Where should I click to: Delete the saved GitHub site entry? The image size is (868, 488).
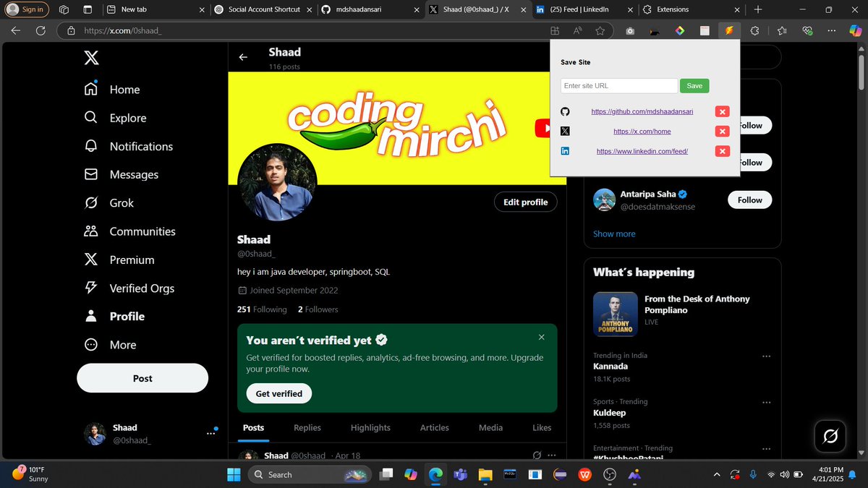tap(722, 111)
